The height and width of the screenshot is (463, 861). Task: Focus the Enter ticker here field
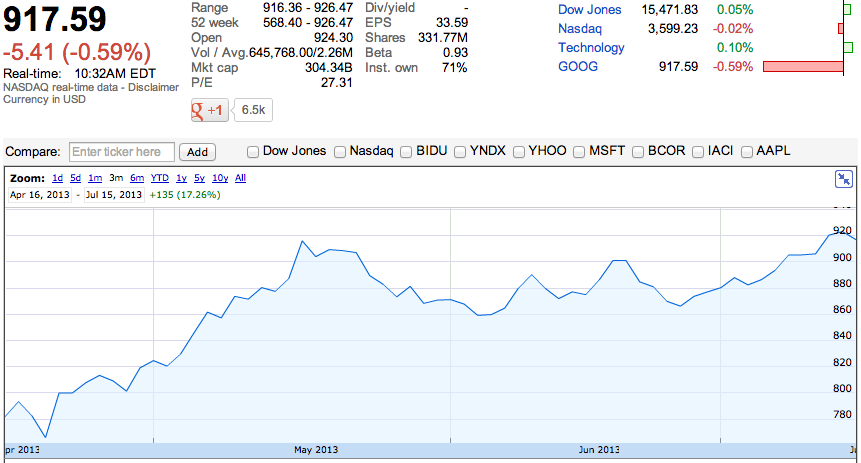122,152
